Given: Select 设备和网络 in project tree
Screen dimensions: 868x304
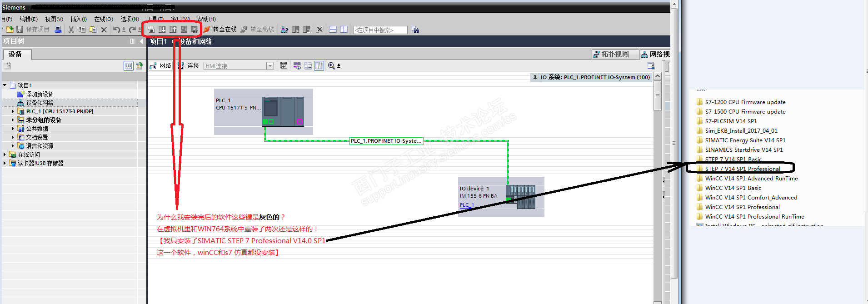Looking at the screenshot, I should tap(40, 103).
